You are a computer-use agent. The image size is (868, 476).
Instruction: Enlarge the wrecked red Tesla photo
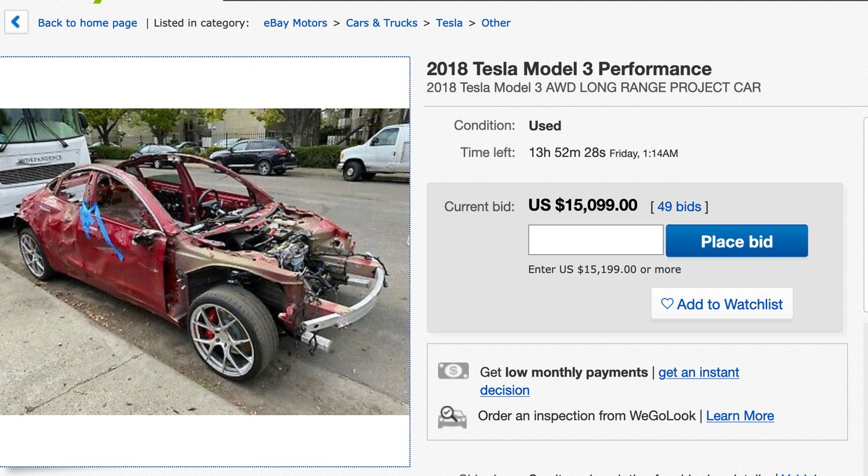204,261
